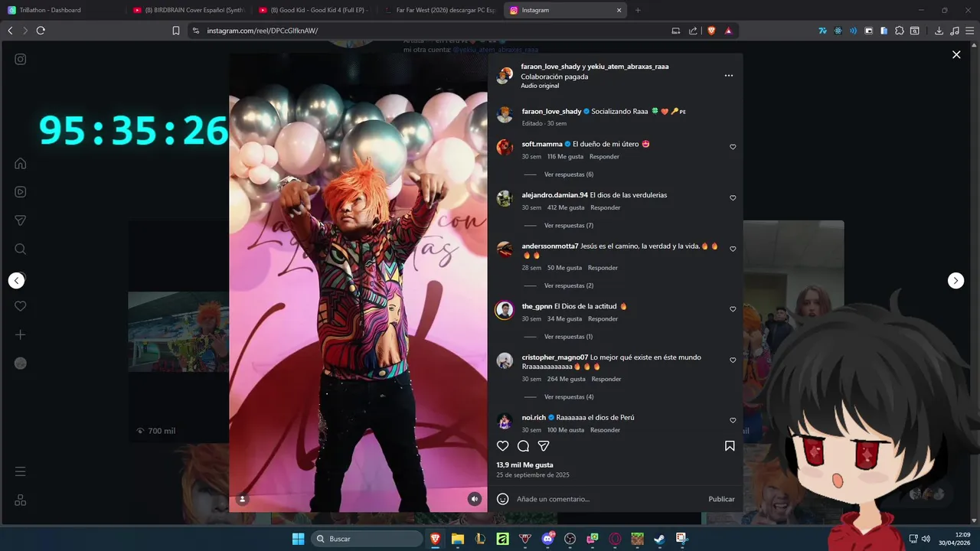Close the Instagram browser tab
Image resolution: width=980 pixels, height=551 pixels.
tap(619, 10)
